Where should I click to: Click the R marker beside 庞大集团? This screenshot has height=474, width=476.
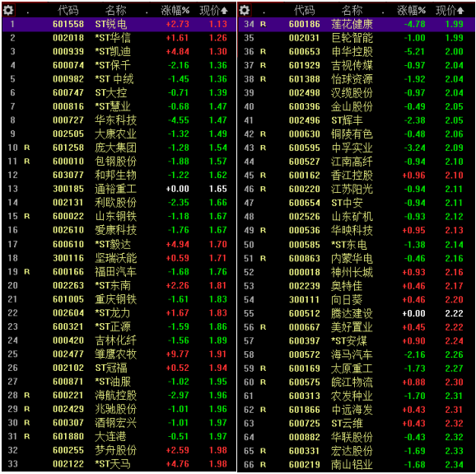coord(26,148)
